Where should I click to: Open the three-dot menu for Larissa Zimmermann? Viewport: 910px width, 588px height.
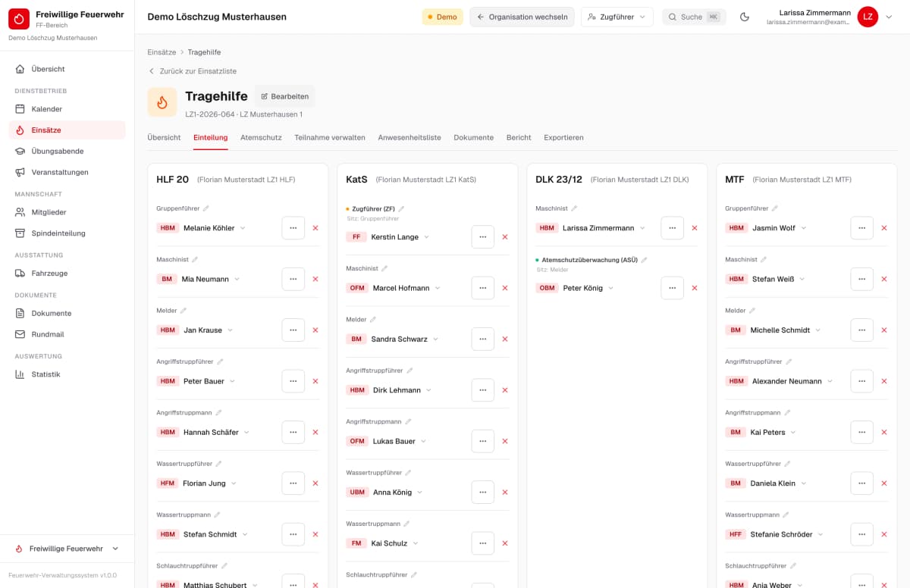pos(673,228)
